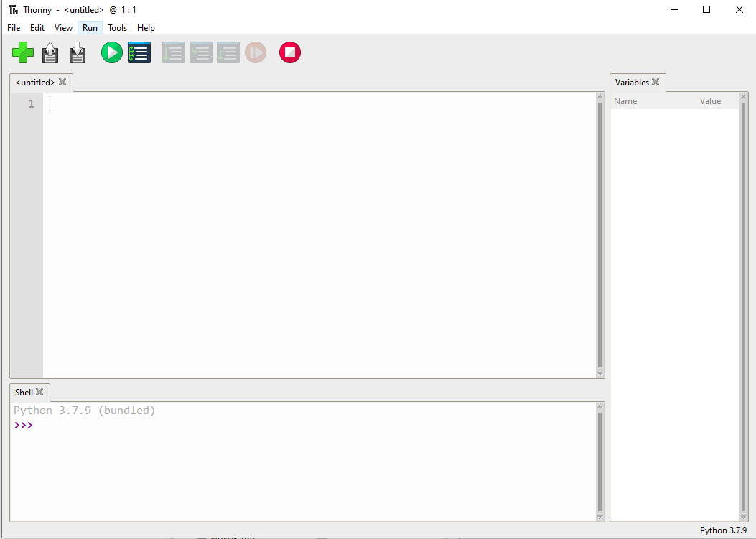Screen dimensions: 756x539
Task: Open the Edit menu
Action: tap(37, 28)
